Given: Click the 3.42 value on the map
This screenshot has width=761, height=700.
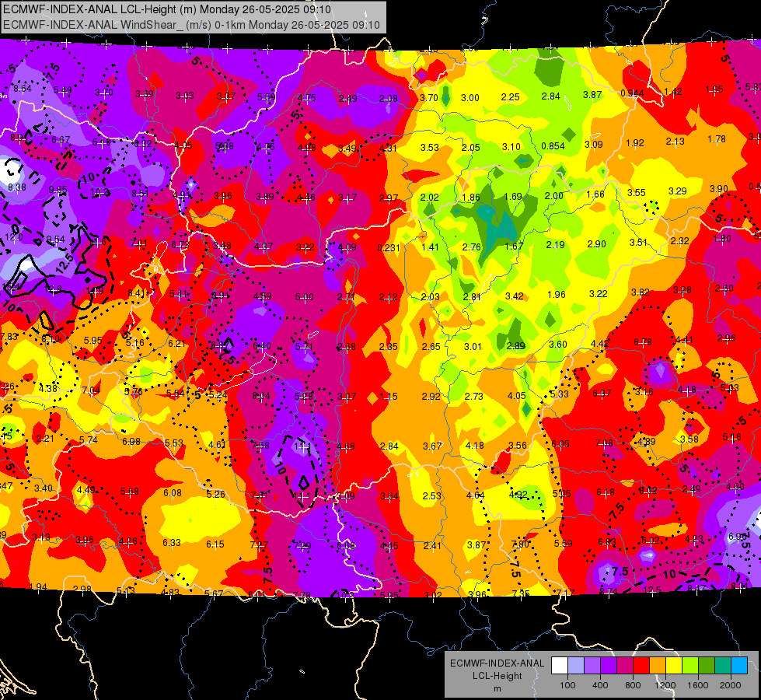Looking at the screenshot, I should (x=515, y=296).
